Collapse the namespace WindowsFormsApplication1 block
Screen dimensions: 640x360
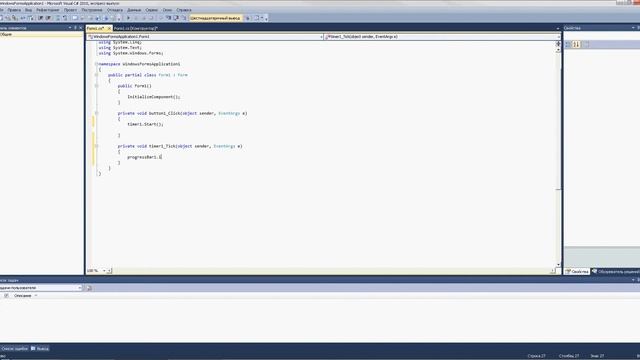[x=96, y=64]
